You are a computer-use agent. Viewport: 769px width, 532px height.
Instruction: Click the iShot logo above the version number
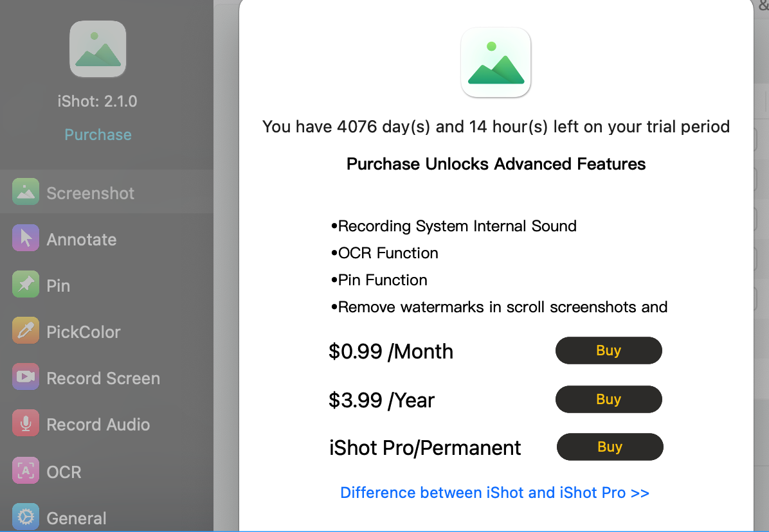tap(98, 49)
